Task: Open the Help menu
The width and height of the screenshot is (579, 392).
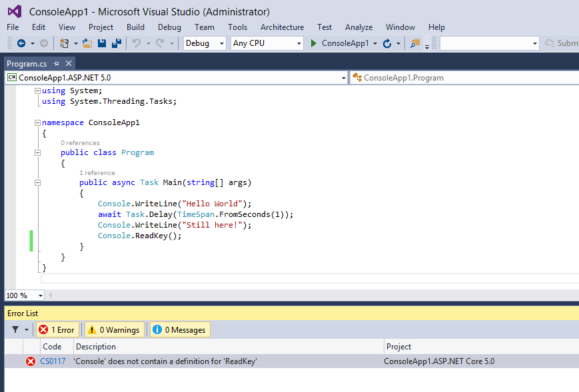Action: click(x=436, y=27)
